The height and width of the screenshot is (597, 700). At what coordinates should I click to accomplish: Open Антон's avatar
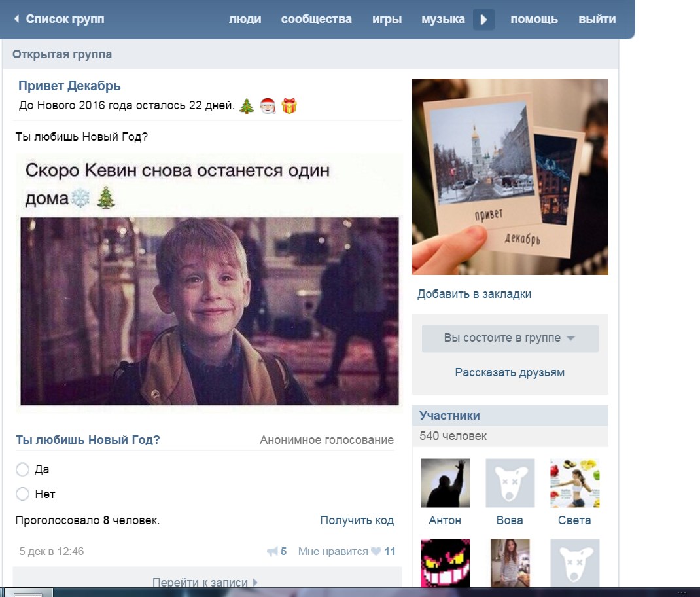(445, 483)
